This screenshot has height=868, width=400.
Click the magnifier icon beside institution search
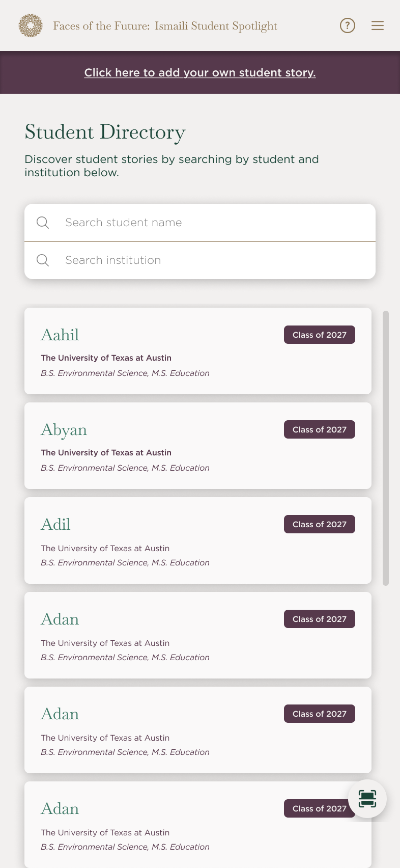(43, 260)
